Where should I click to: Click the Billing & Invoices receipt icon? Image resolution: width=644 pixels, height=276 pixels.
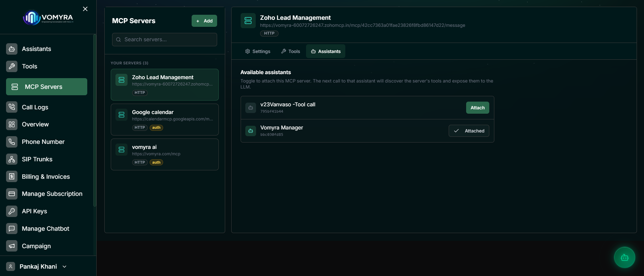(x=12, y=176)
